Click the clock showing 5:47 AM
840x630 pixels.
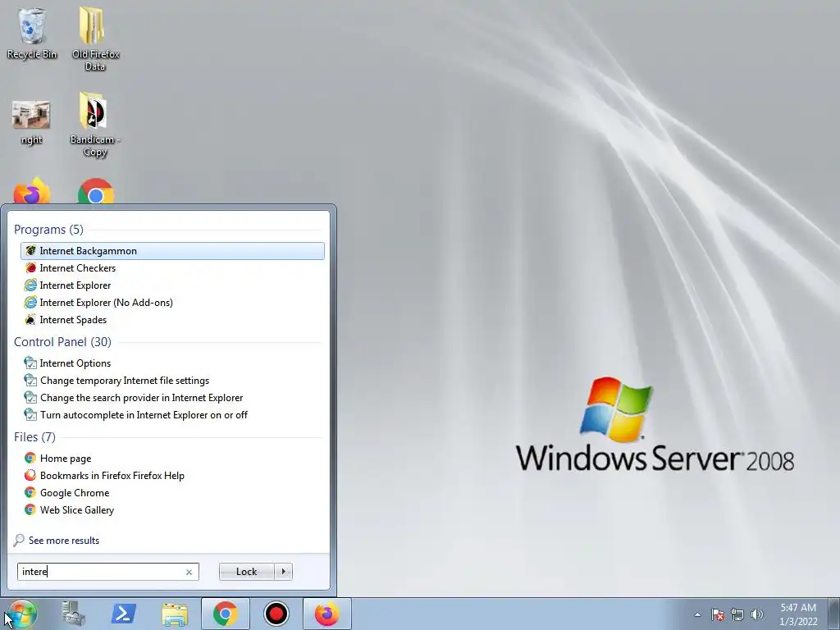798,614
